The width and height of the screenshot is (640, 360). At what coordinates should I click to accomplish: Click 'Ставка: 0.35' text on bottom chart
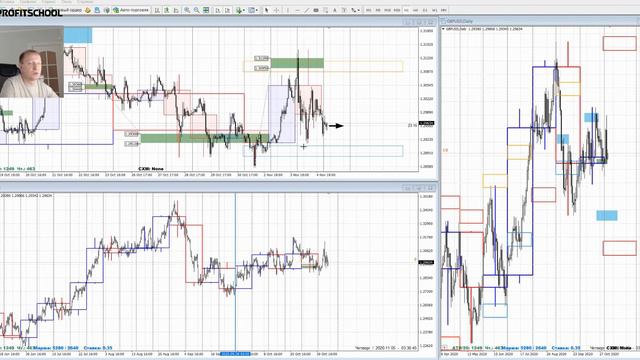coord(98,348)
